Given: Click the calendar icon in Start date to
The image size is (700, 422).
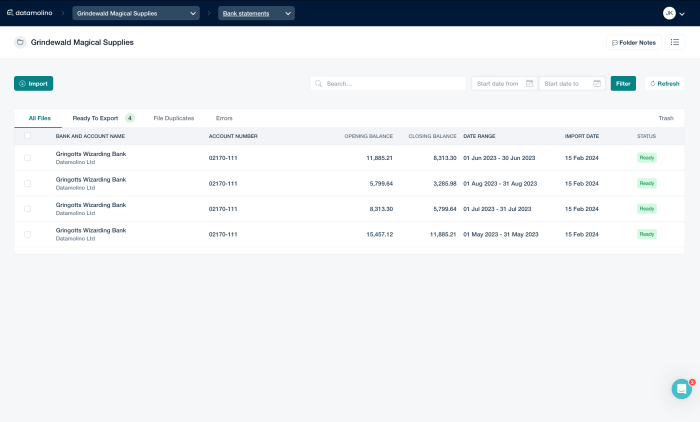Looking at the screenshot, I should coord(596,84).
